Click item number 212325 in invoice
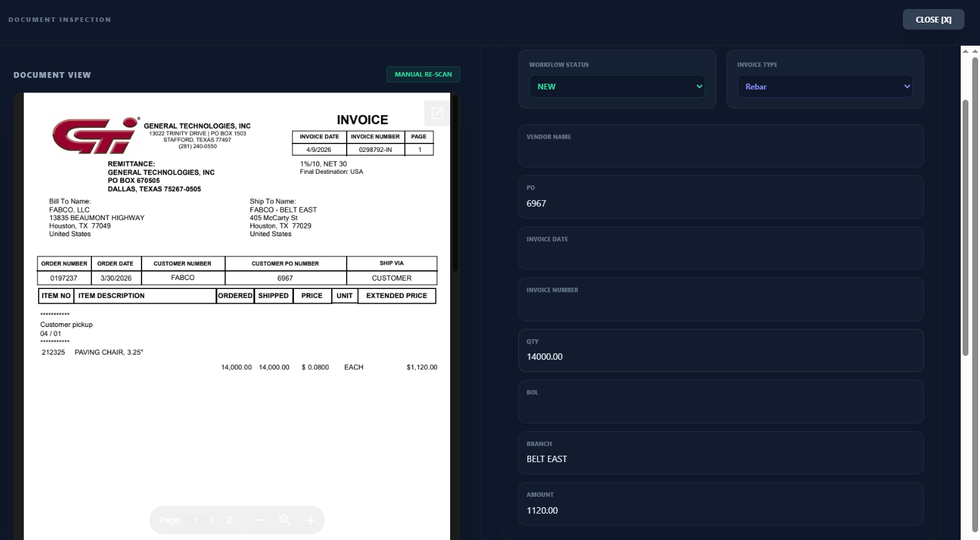This screenshot has height=540, width=980. 53,352
